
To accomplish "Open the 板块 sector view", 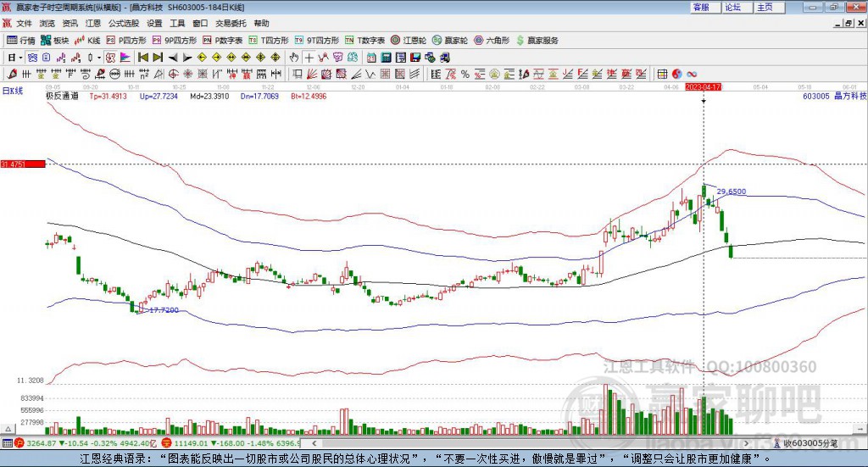I will [55, 41].
